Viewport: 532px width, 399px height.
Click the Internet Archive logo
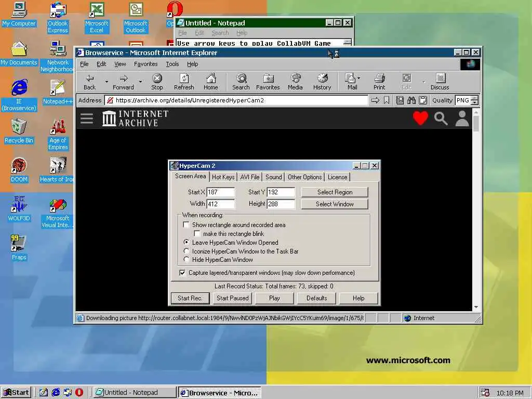tap(135, 118)
